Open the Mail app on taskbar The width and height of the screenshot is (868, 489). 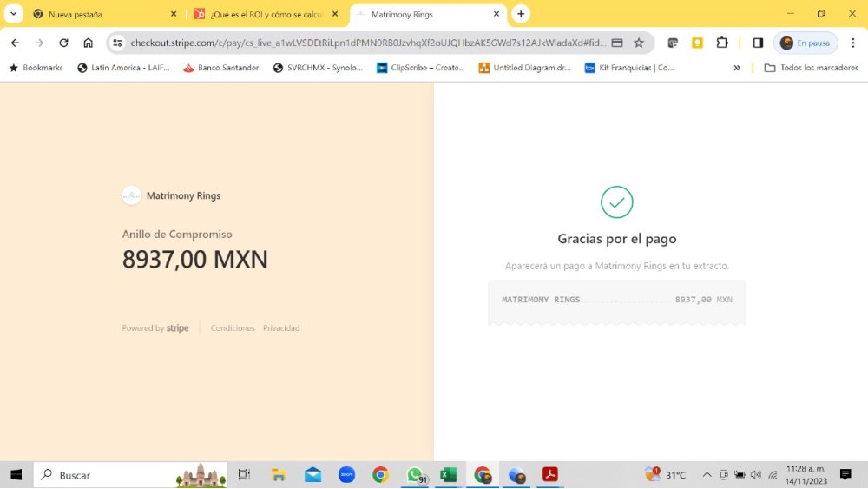(312, 474)
